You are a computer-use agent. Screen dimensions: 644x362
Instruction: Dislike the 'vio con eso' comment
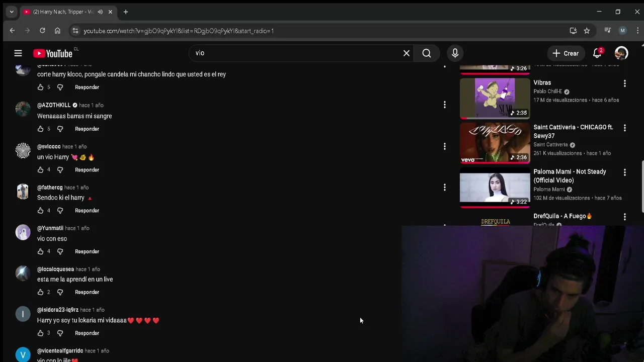tap(60, 251)
